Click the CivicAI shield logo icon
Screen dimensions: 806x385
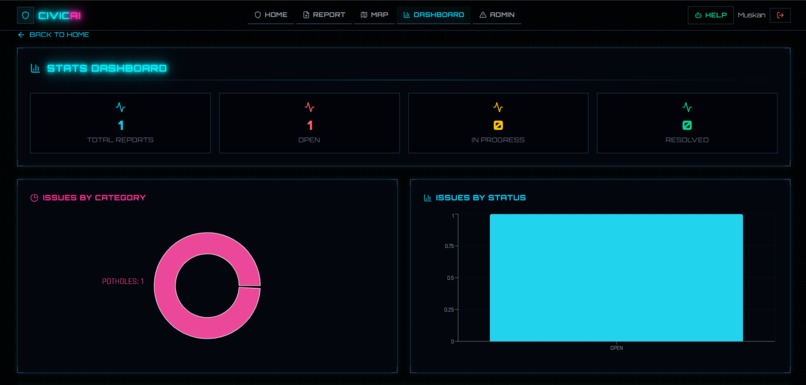[x=26, y=15]
